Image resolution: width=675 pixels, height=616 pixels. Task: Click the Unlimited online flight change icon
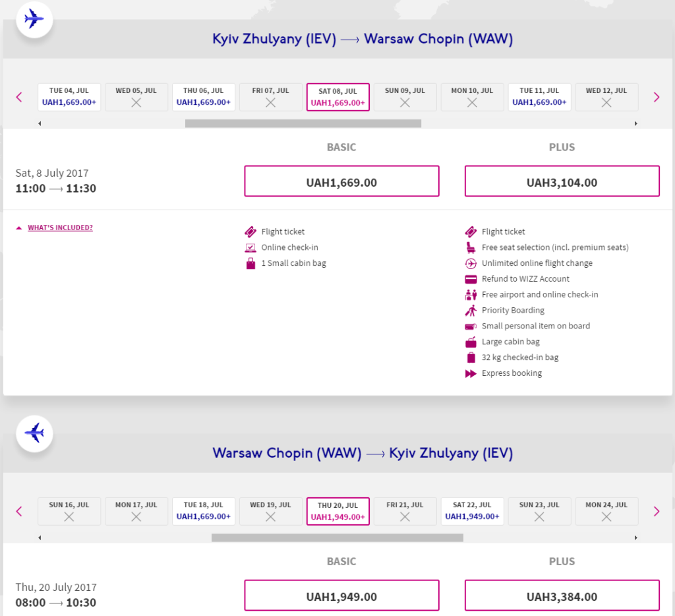(x=471, y=263)
